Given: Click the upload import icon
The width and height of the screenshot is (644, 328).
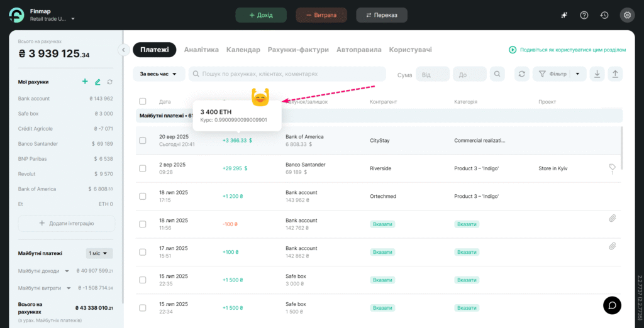Looking at the screenshot, I should (x=615, y=74).
